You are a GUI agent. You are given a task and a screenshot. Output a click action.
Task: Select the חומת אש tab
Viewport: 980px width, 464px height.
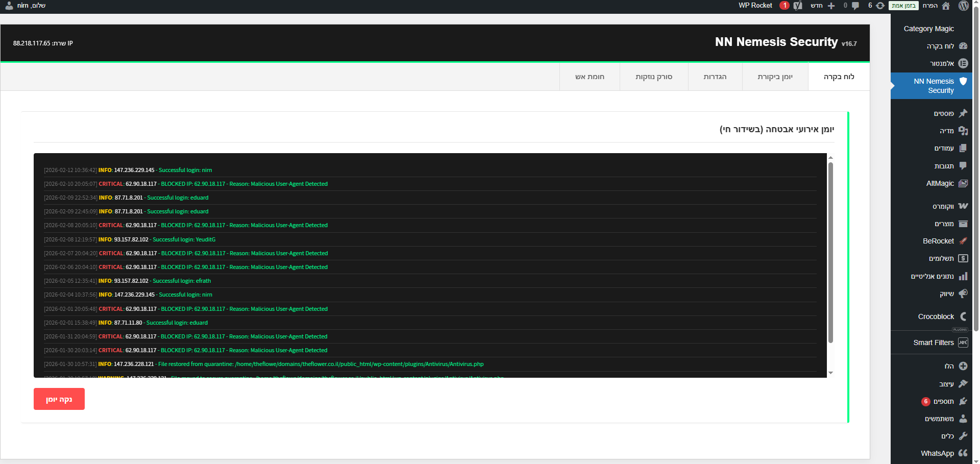click(x=590, y=77)
